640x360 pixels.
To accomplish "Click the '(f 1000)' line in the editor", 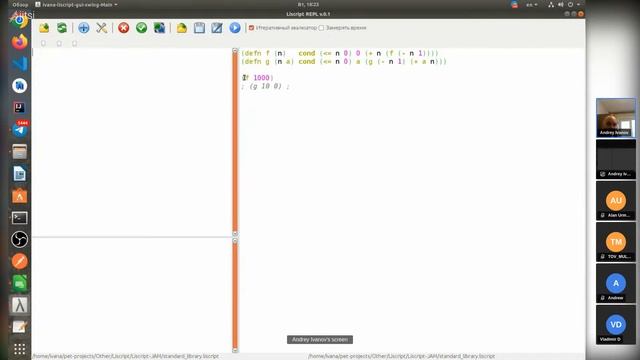I will [x=258, y=78].
